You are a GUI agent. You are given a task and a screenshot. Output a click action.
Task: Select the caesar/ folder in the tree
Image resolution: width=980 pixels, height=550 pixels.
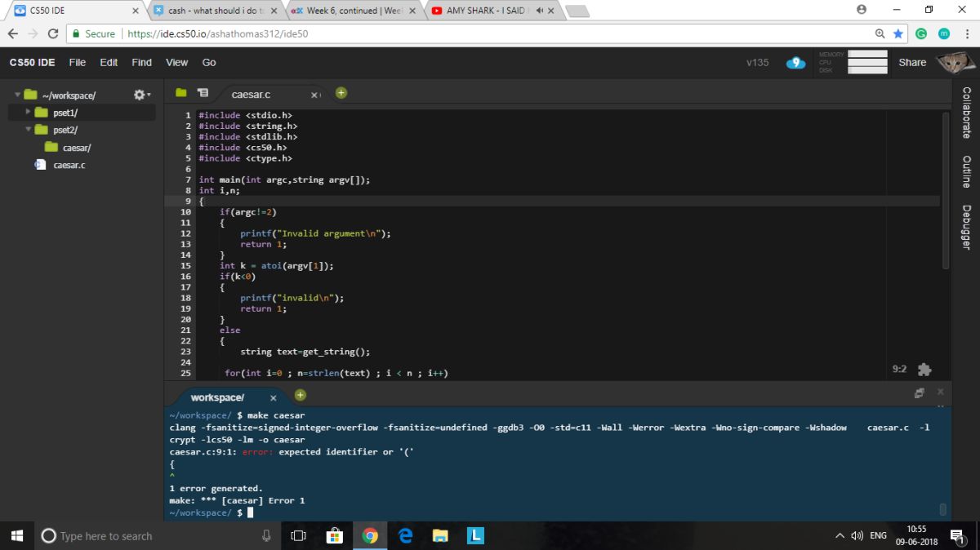77,148
